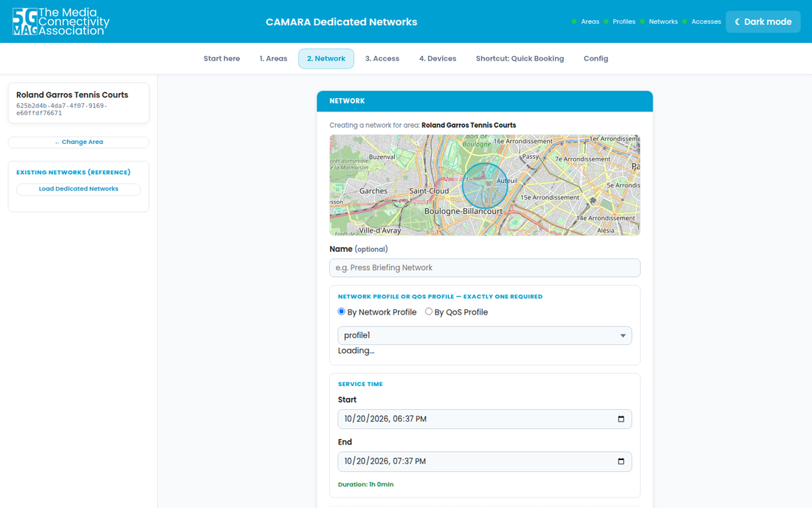Viewport: 812px width, 508px height.
Task: Click the Service Time section heading
Action: (x=360, y=384)
